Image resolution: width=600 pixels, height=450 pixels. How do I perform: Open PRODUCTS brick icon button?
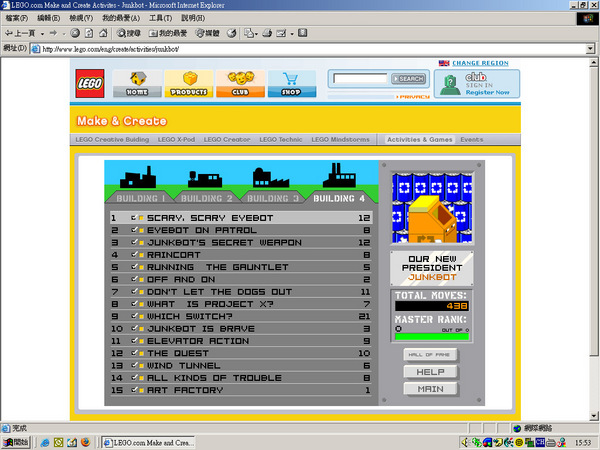[189, 83]
